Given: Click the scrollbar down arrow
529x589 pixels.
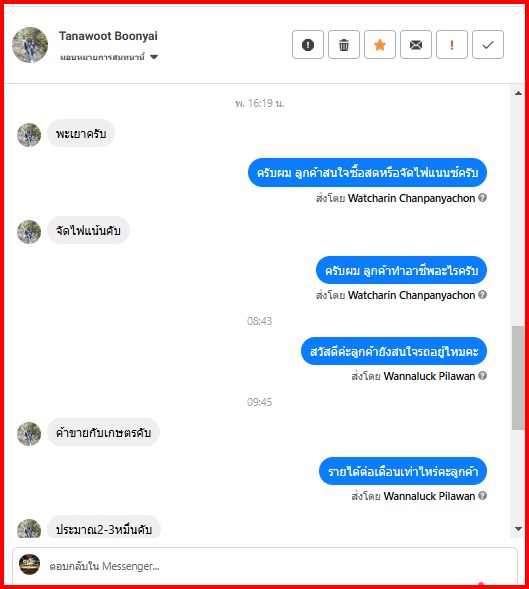Looking at the screenshot, I should click(518, 529).
